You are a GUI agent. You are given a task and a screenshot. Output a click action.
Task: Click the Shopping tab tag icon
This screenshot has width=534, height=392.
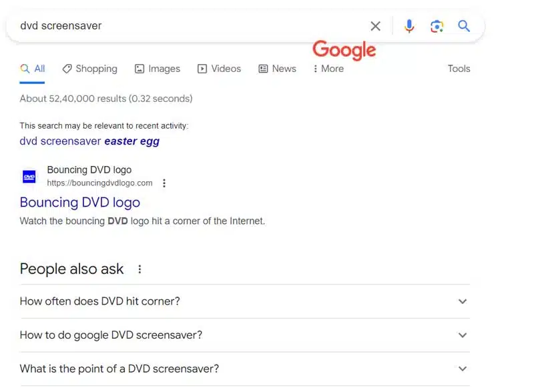[66, 69]
